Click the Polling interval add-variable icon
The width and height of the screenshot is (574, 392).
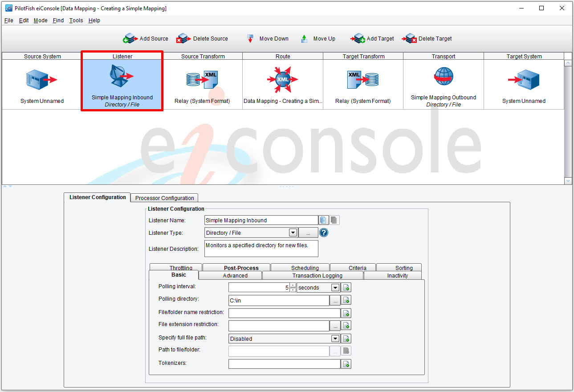tap(346, 287)
